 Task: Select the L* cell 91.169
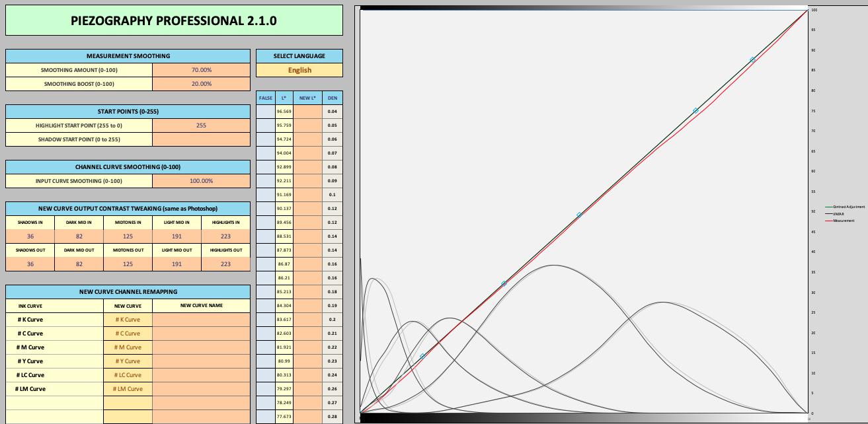point(284,195)
